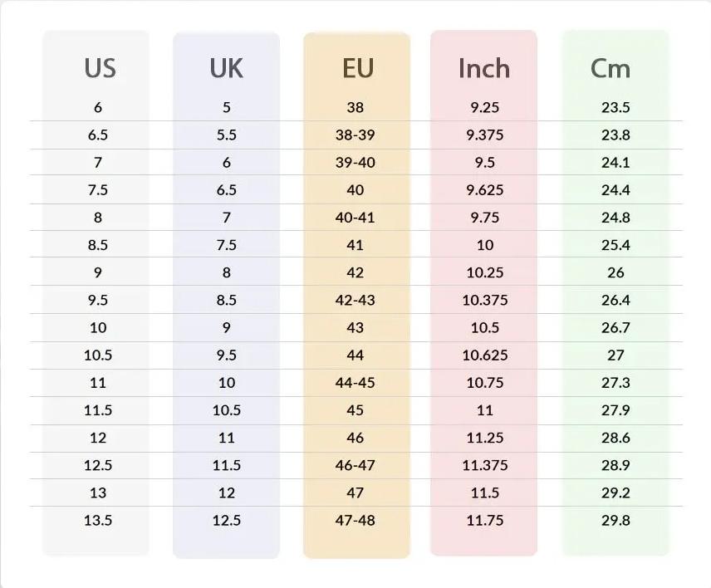Click the EU column header

[358, 68]
